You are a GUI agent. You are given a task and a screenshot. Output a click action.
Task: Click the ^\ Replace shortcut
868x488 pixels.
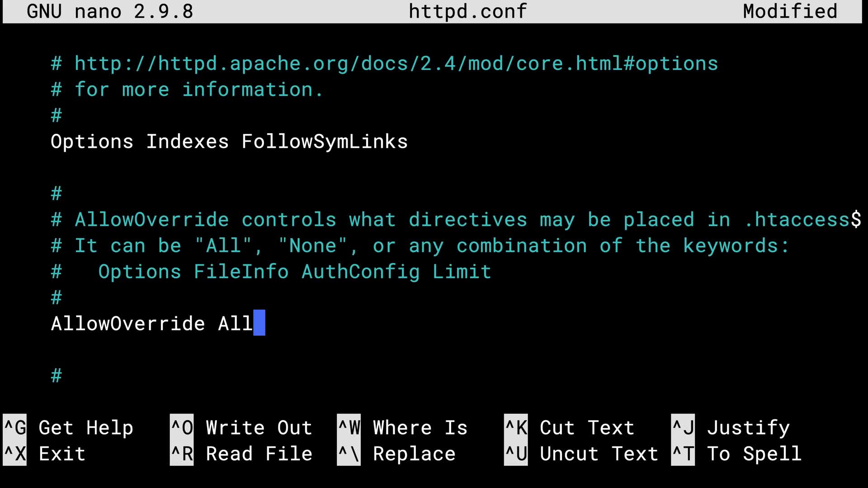click(x=396, y=454)
